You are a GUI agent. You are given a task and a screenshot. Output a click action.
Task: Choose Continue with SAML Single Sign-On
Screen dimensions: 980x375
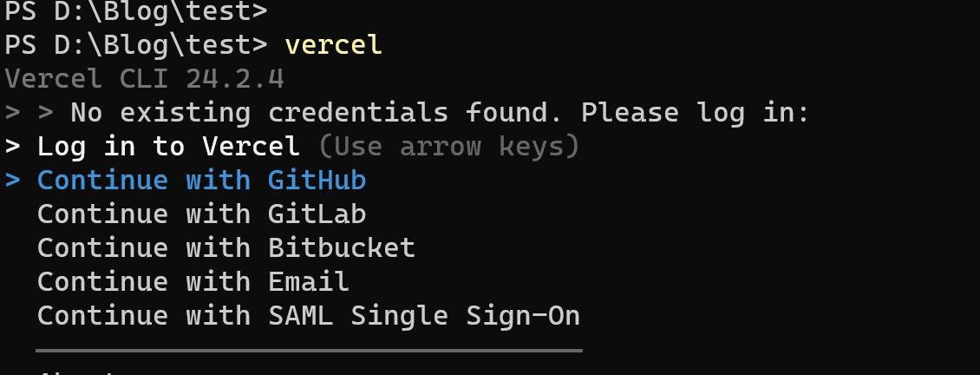(x=309, y=315)
